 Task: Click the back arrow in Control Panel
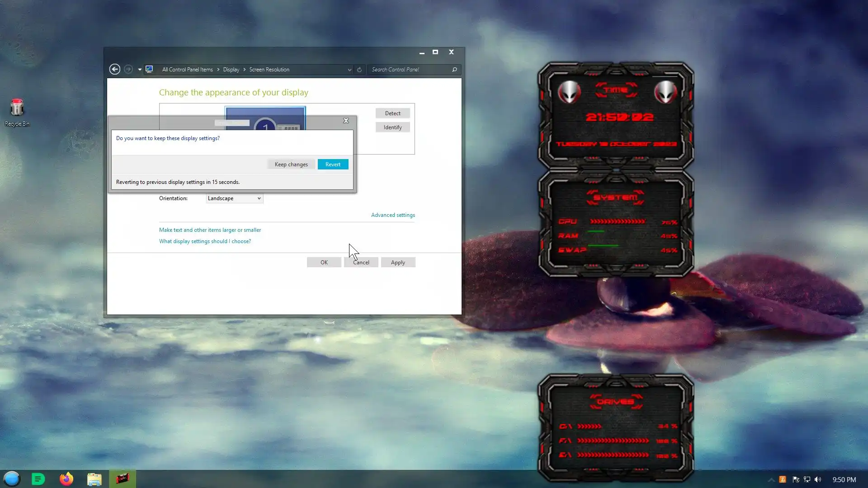coord(115,69)
